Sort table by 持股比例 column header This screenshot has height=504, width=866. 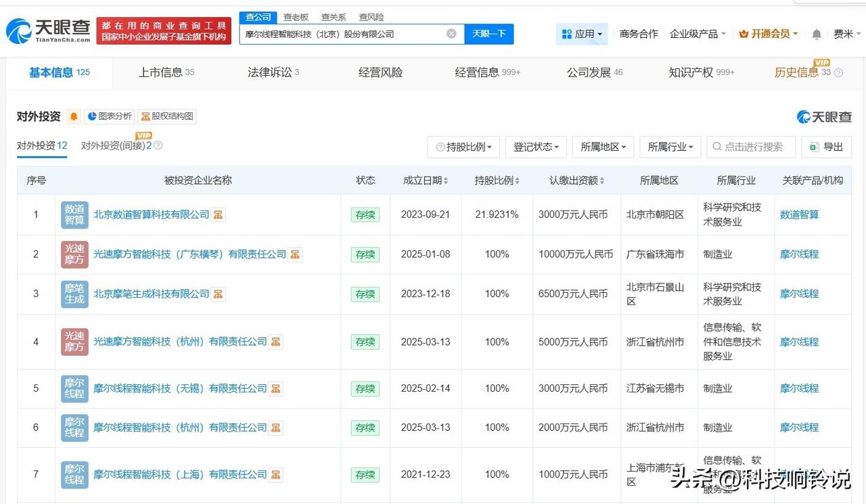click(497, 181)
